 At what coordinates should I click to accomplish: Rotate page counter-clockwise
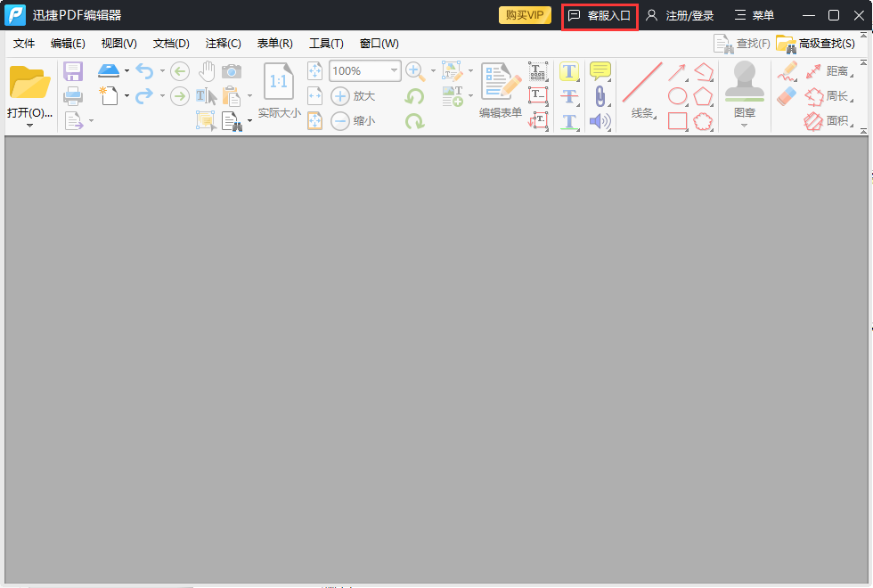pos(414,96)
